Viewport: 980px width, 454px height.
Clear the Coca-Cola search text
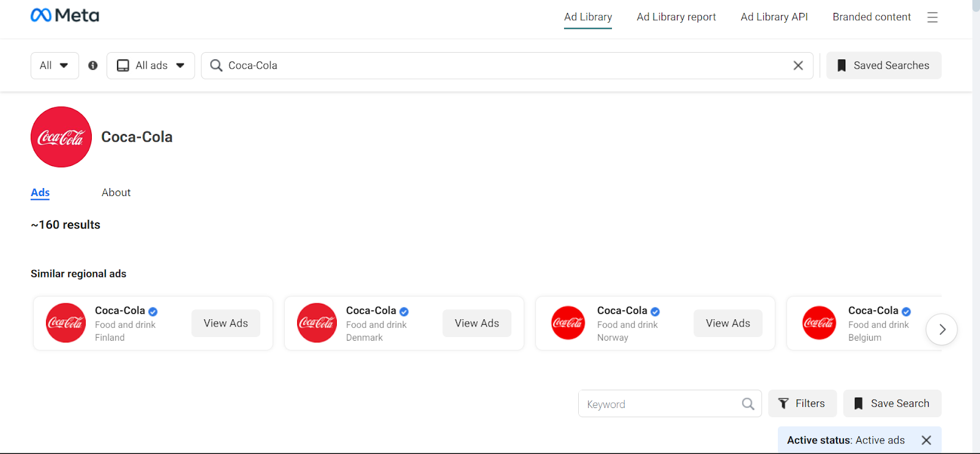coord(798,66)
